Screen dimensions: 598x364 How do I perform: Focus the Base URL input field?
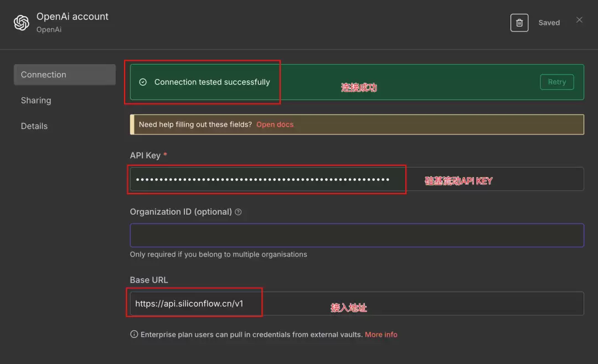[x=357, y=303]
